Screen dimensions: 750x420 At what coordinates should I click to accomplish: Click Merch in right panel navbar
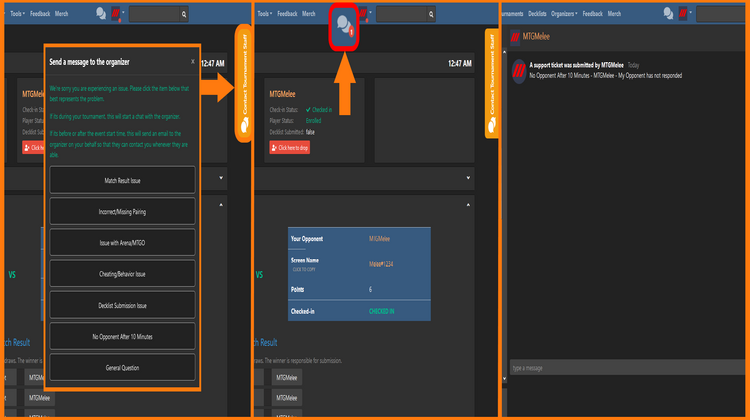coord(614,14)
